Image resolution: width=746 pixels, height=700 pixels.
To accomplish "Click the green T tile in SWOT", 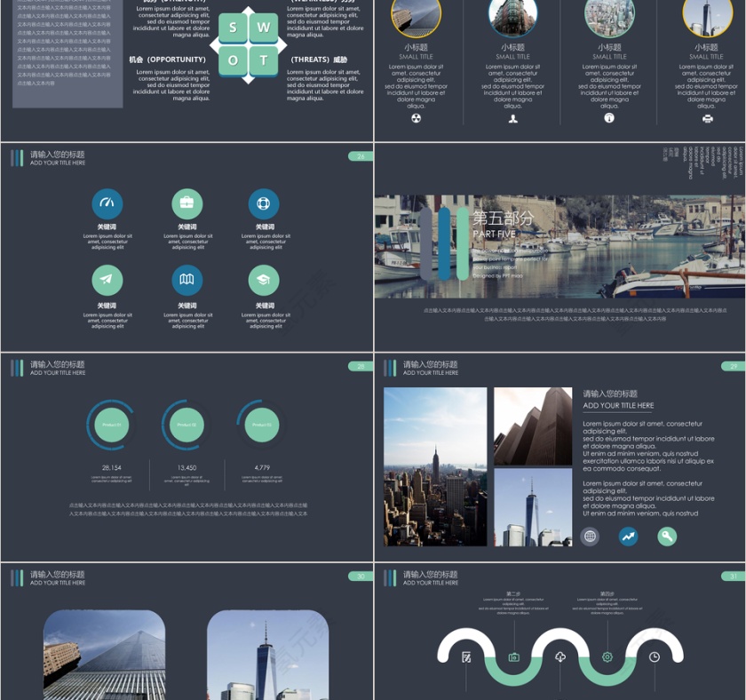I will (264, 60).
